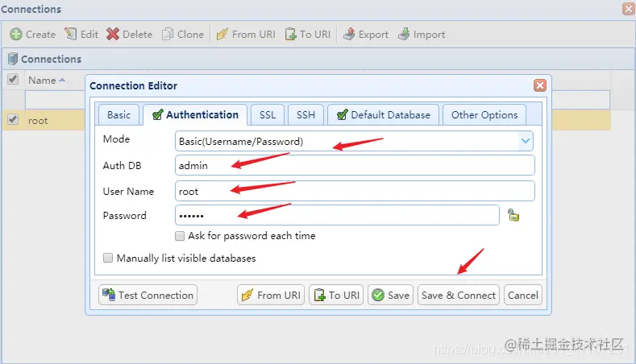Image resolution: width=636 pixels, height=364 pixels.
Task: Click Import in Connections toolbar
Action: [422, 35]
